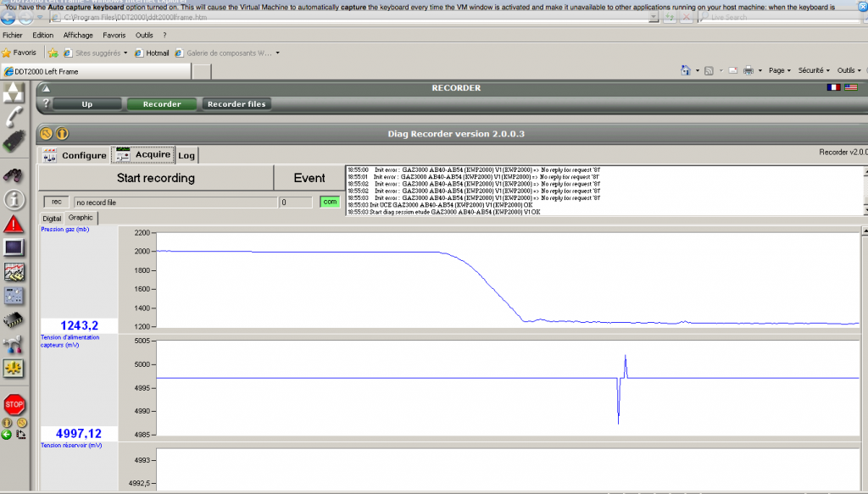Open the Page dropdown menu
868x494 pixels.
point(780,70)
